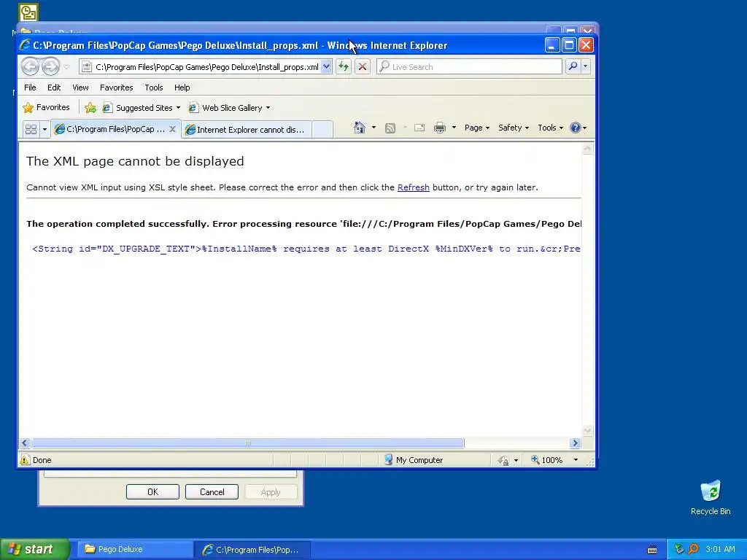This screenshot has height=560, width=747.
Task: Switch to Internet Explorer cannot display tab
Action: 247,130
